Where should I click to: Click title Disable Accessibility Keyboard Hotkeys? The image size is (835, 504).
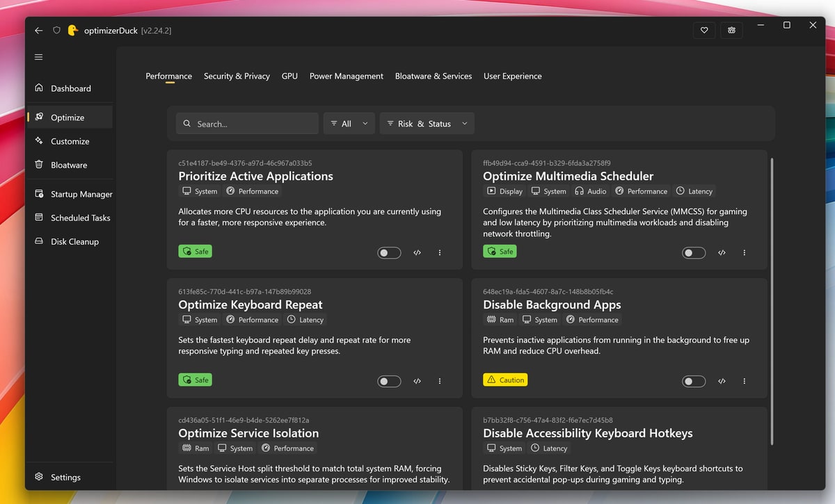pyautogui.click(x=588, y=433)
